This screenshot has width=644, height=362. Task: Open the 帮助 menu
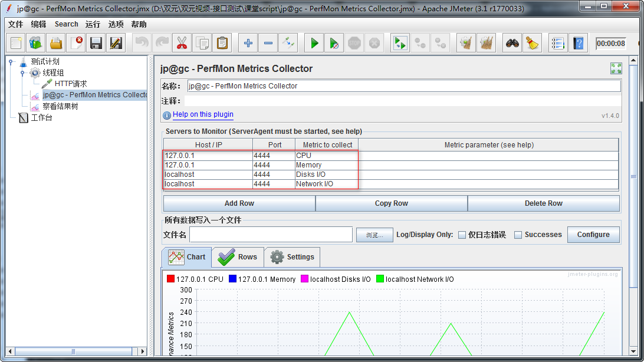tap(139, 24)
